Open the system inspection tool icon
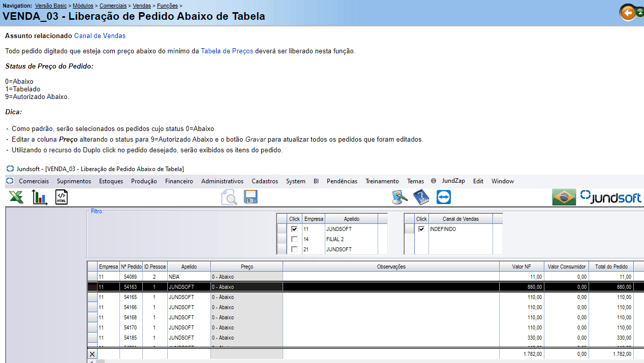644x363 pixels. pos(400,197)
